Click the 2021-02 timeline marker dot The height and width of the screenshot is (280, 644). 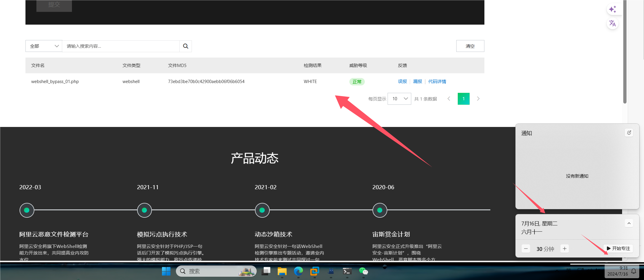tap(262, 210)
